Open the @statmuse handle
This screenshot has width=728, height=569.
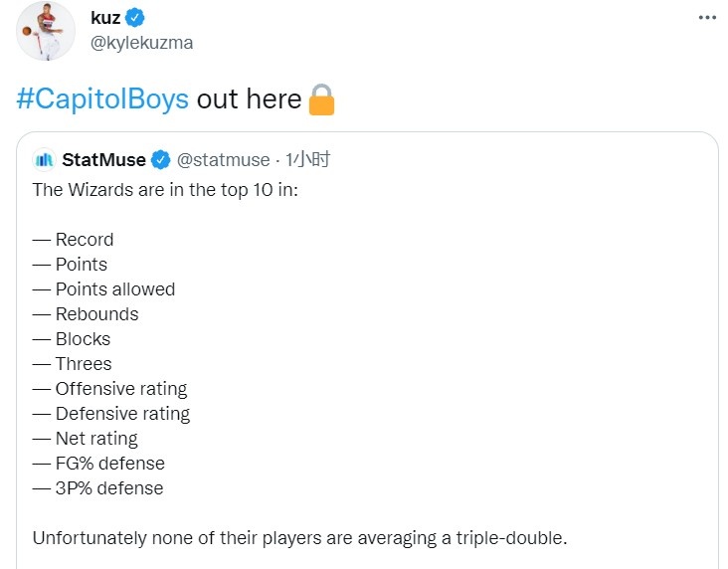pos(224,160)
